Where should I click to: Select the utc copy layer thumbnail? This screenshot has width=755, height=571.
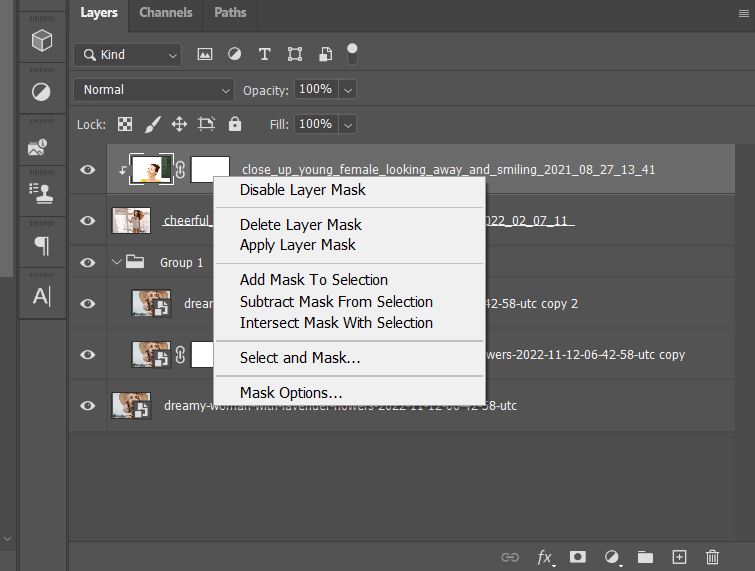coord(151,354)
